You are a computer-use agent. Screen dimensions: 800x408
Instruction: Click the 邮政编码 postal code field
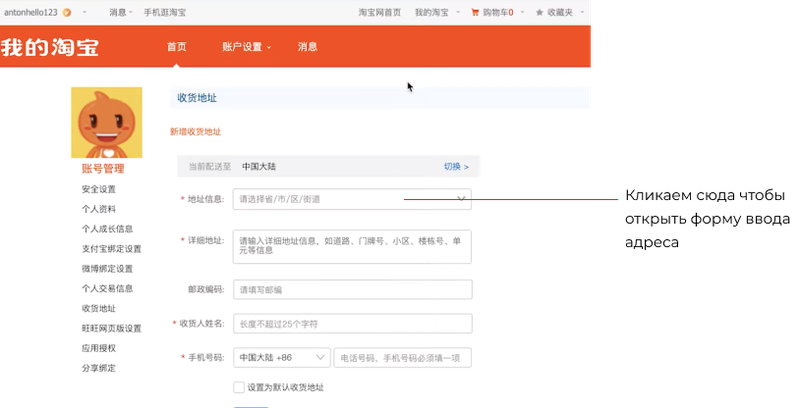[353, 290]
